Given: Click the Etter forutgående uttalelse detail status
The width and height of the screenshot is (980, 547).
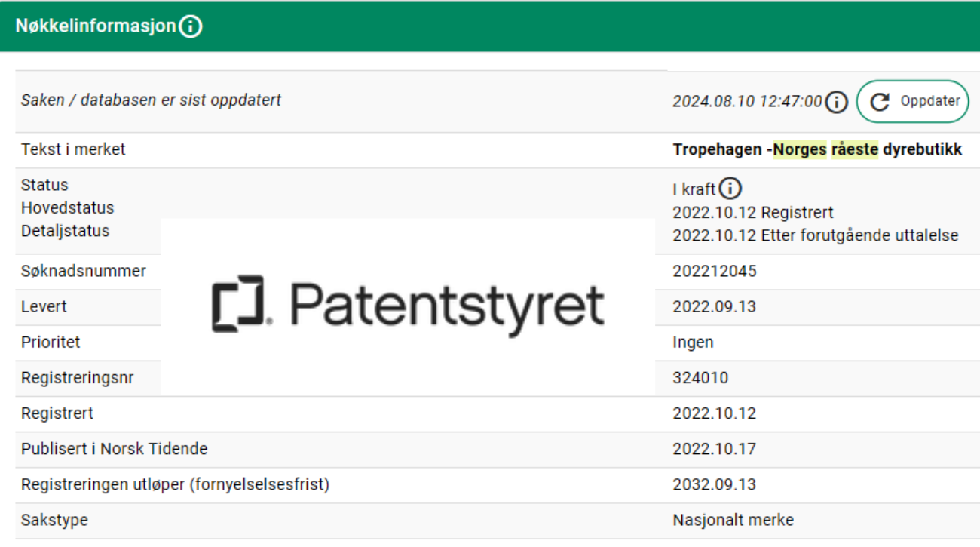Looking at the screenshot, I should (860, 235).
